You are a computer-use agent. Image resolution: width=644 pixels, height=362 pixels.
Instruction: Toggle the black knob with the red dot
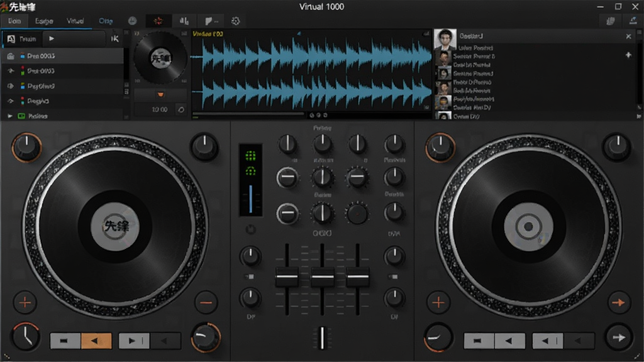click(357, 214)
